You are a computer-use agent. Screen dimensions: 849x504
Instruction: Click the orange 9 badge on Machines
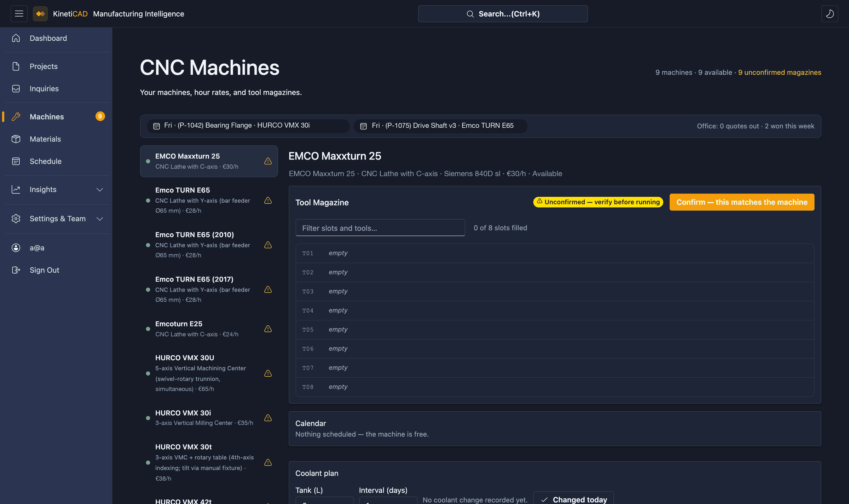[x=100, y=116]
